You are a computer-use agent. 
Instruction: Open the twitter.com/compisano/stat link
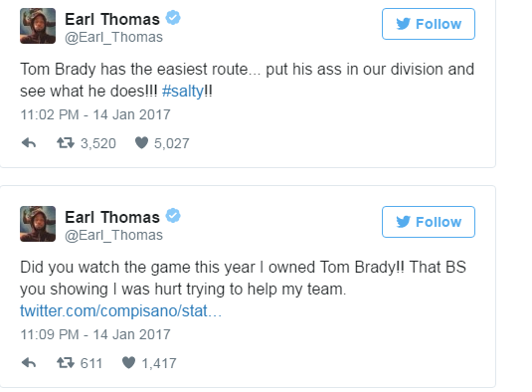[120, 310]
